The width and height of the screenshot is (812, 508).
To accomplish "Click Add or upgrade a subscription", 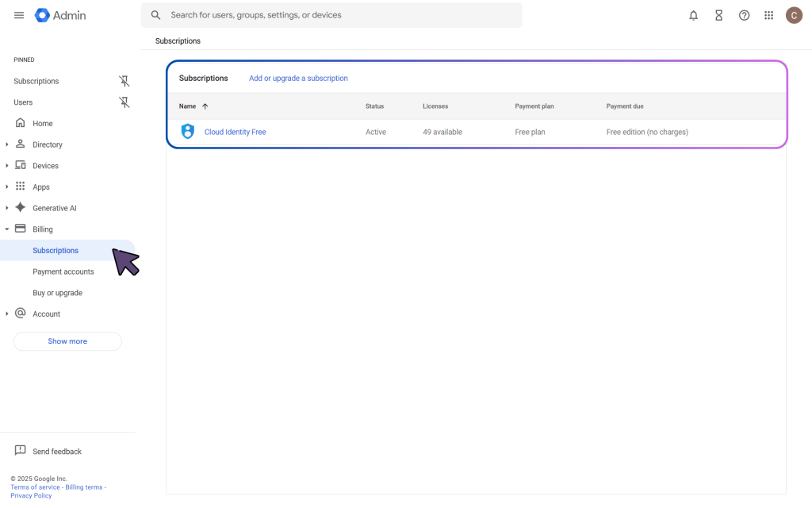I will (x=298, y=79).
